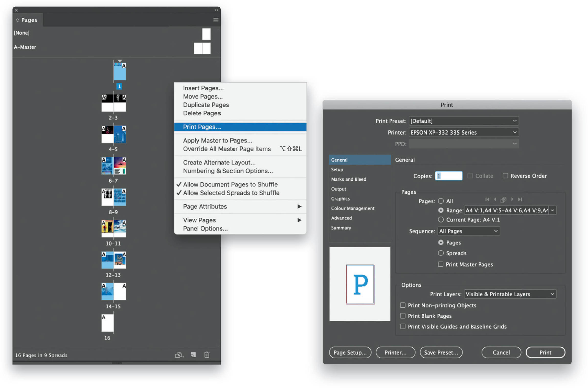Open the Printer dropdown showing EPSON XP-332
This screenshot has height=388, width=588.
[x=464, y=132]
